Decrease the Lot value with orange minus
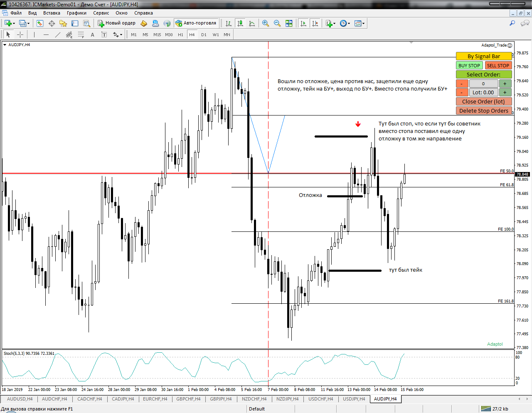This screenshot has height=413, width=532. click(x=462, y=93)
